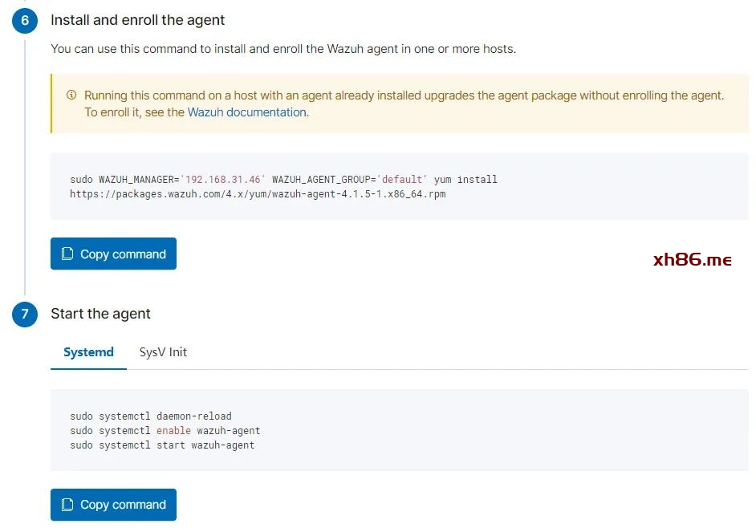
Task: Switch to the SysV Init tab
Action: (163, 352)
